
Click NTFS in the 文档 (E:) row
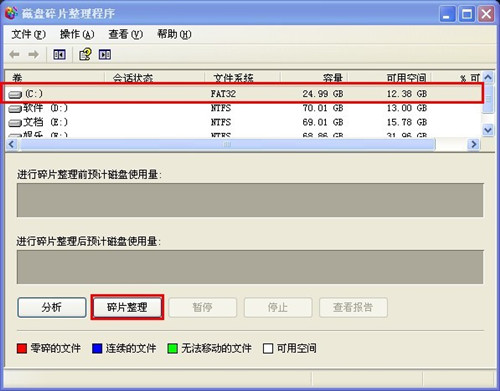pyautogui.click(x=221, y=122)
